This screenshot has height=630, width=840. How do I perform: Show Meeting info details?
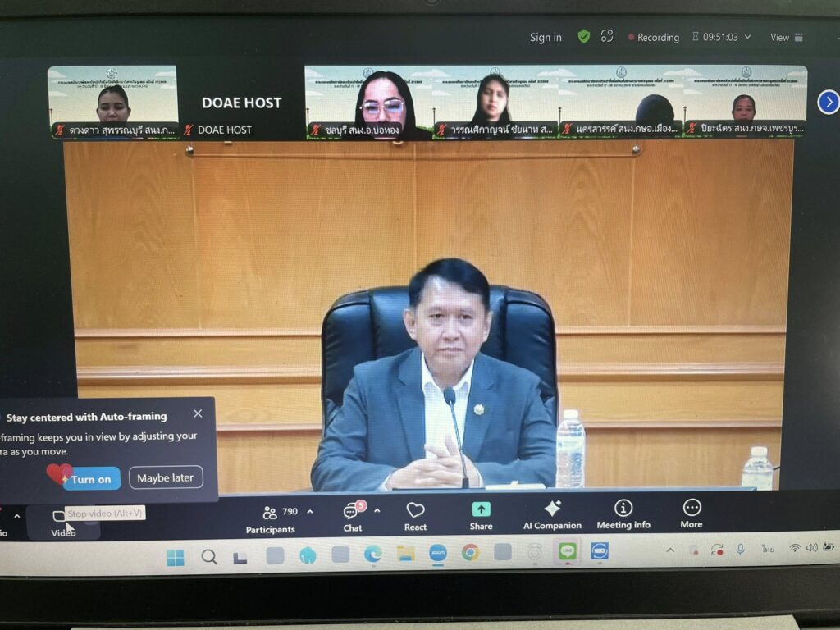tap(623, 515)
